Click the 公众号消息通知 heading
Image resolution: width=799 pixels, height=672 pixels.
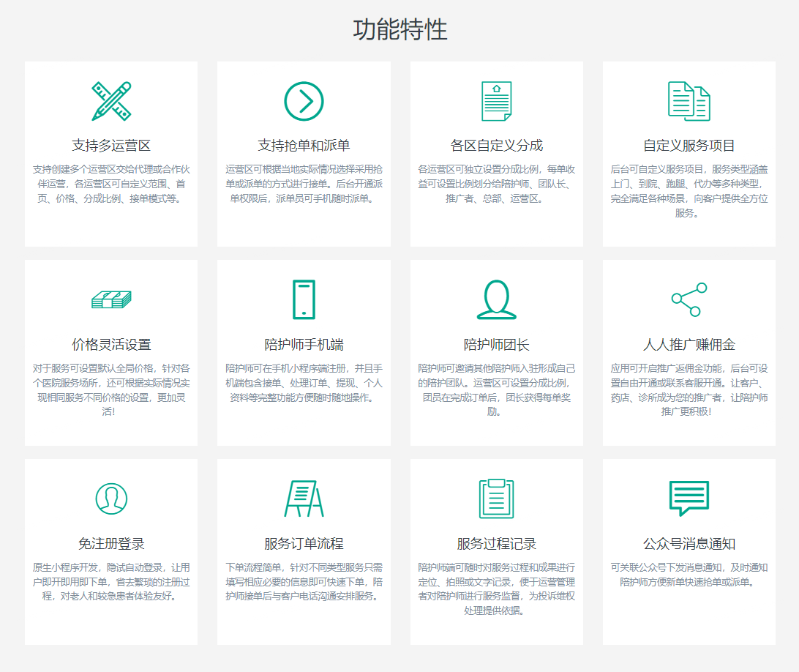click(689, 544)
